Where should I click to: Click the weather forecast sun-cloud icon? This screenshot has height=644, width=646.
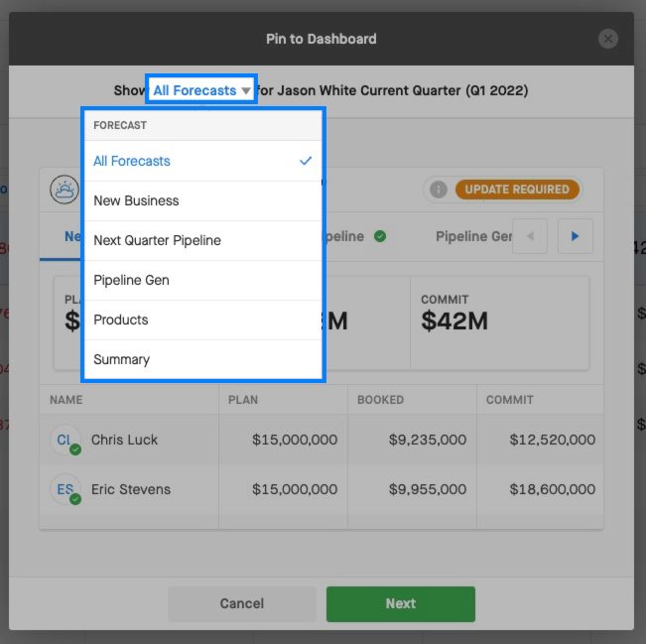(x=65, y=190)
